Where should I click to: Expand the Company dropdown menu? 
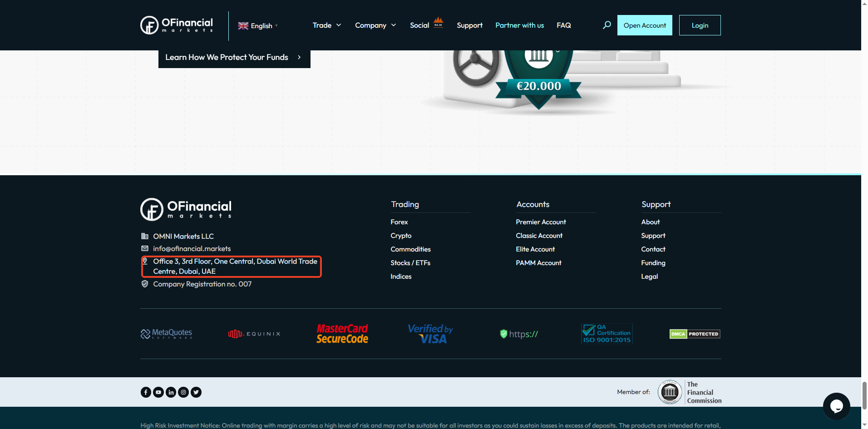pos(375,25)
